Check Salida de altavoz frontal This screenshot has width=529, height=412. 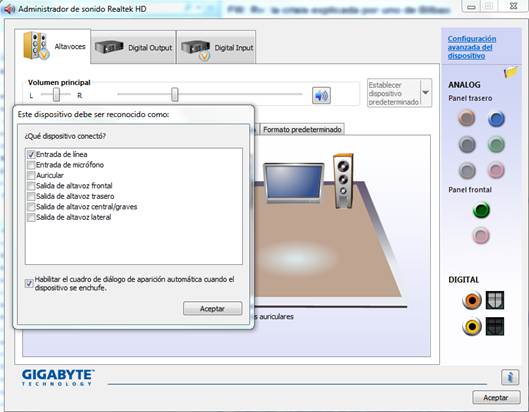click(x=31, y=186)
